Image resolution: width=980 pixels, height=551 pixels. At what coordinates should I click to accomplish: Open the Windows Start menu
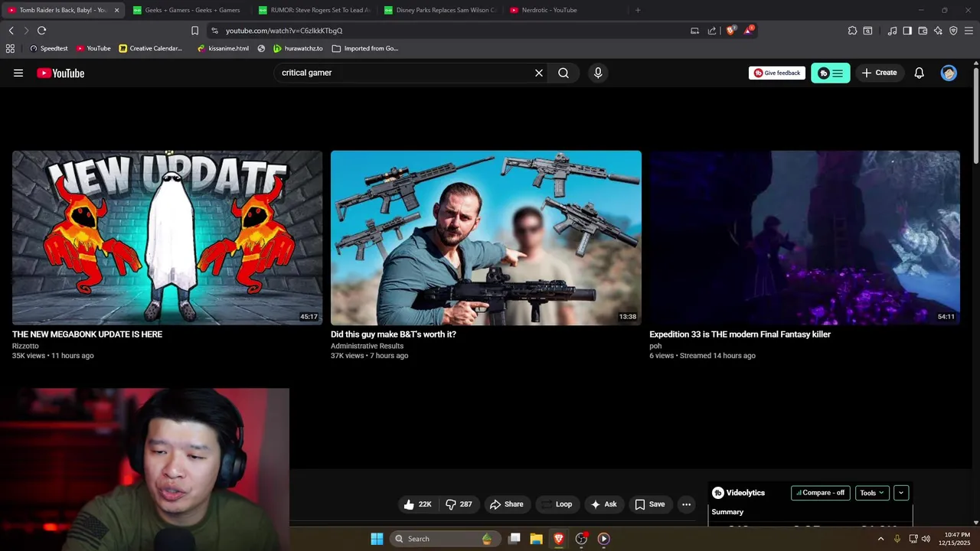click(377, 539)
